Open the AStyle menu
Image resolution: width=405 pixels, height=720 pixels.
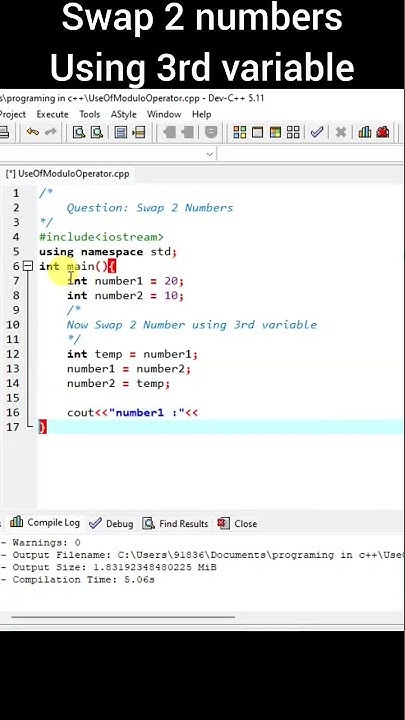[124, 114]
